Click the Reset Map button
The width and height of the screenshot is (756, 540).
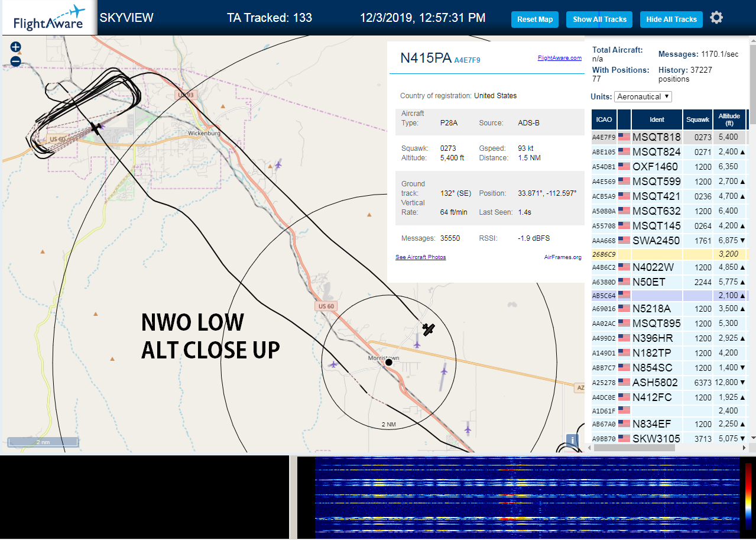[x=535, y=20]
